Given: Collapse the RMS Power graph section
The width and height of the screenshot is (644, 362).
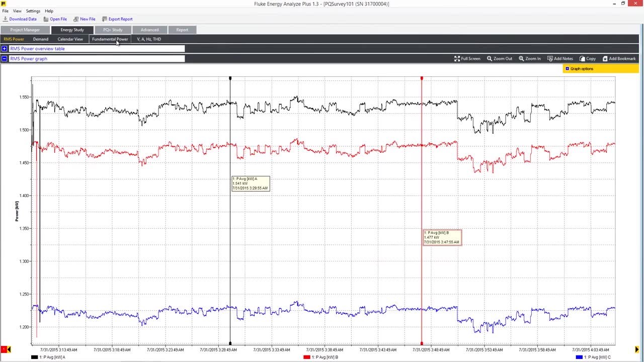Looking at the screenshot, I should click(x=4, y=59).
